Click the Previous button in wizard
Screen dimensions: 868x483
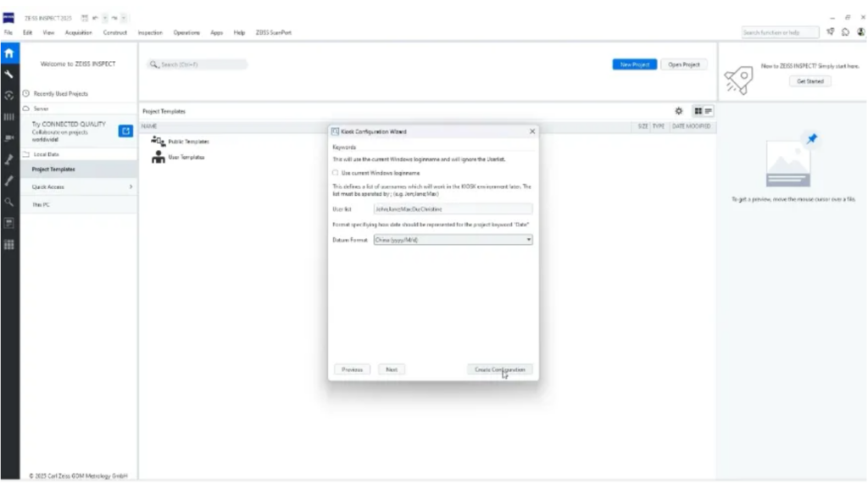tap(352, 369)
